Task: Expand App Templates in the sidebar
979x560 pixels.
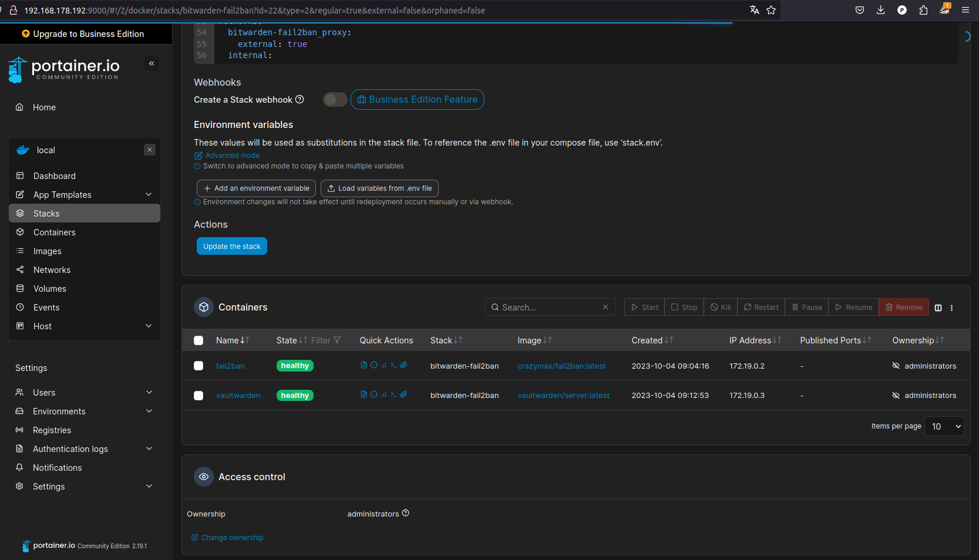Action: [x=149, y=195]
